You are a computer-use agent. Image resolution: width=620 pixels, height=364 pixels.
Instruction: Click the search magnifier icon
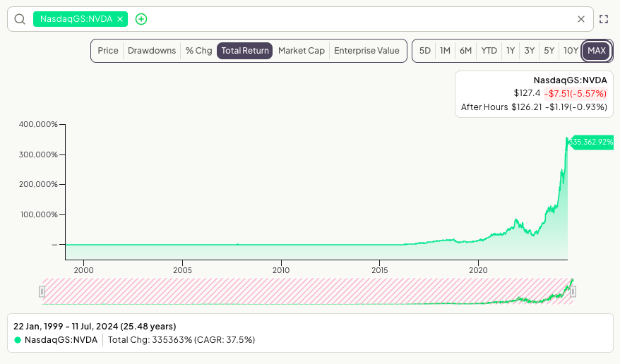pyautogui.click(x=20, y=19)
